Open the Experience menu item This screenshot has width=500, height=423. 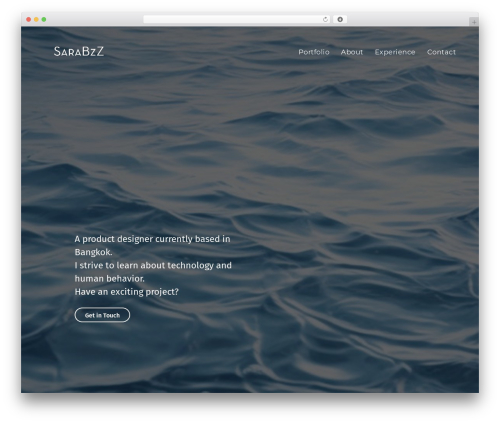point(395,52)
